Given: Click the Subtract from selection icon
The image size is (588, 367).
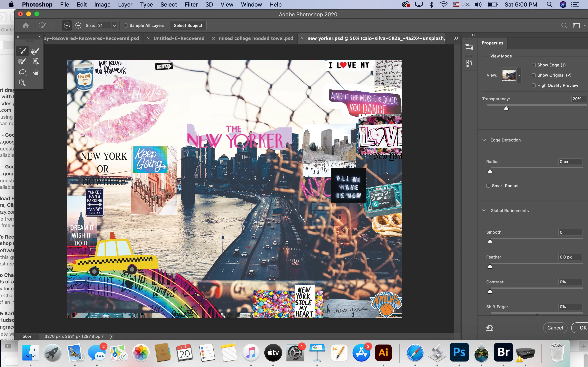Looking at the screenshot, I should [x=78, y=25].
